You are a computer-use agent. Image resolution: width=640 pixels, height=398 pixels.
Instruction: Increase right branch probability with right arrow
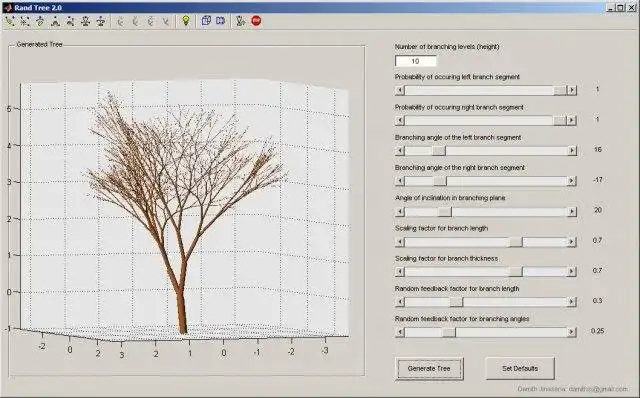571,120
